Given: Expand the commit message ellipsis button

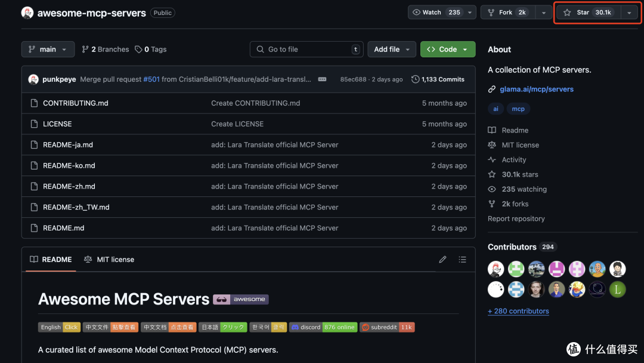Looking at the screenshot, I should tap(323, 79).
